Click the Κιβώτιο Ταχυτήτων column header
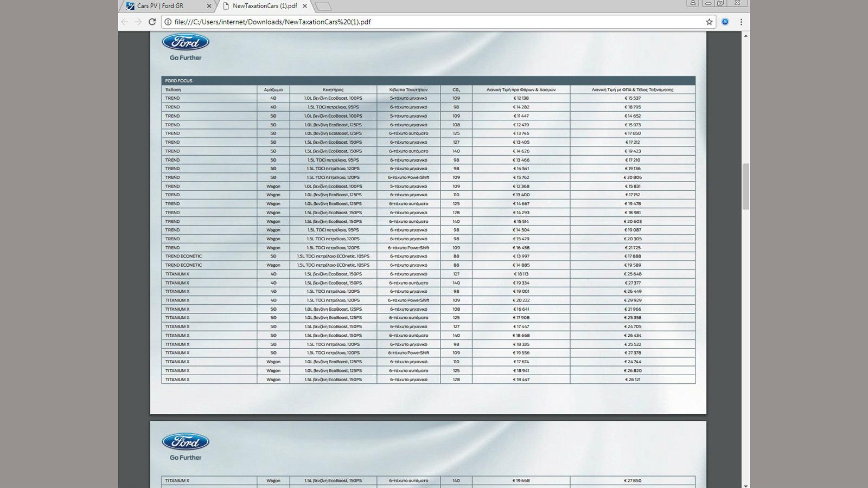Image resolution: width=868 pixels, height=488 pixels. pos(409,89)
